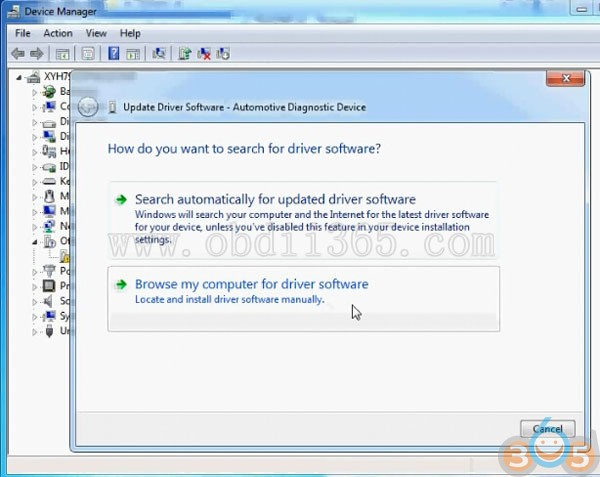Select the Sound controllers speaker icon
This screenshot has width=600, height=477.
48,301
